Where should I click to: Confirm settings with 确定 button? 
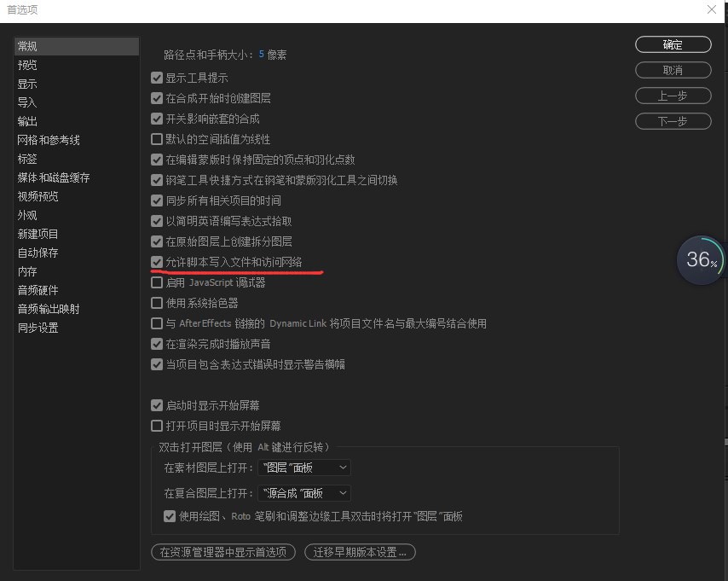click(673, 44)
